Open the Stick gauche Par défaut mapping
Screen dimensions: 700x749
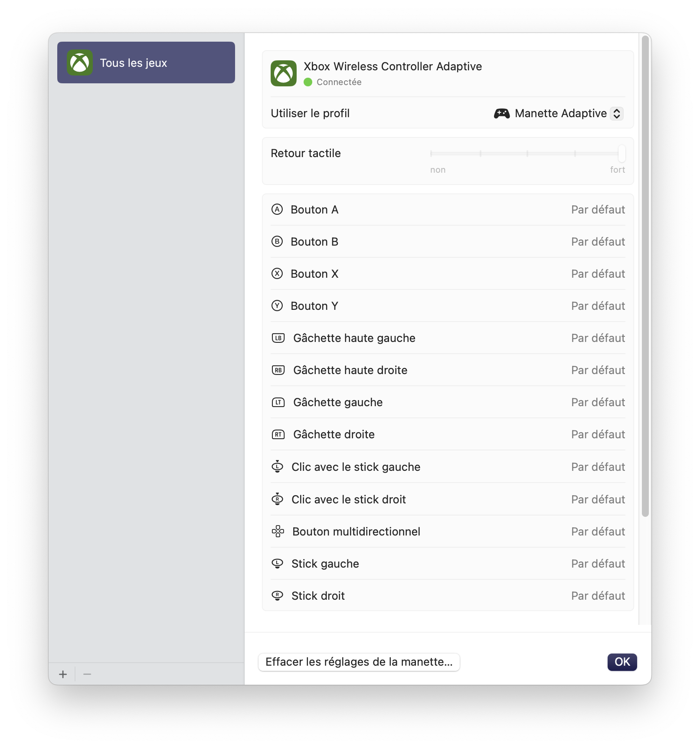[598, 564]
